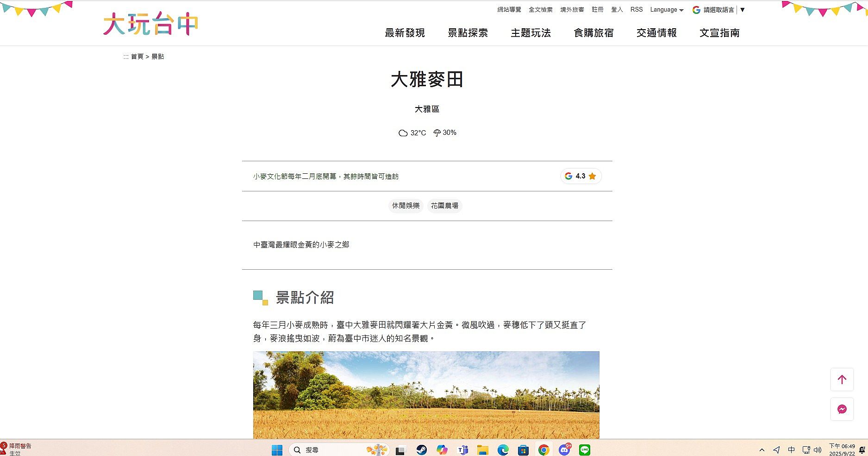Open the Messenger chat icon
Image resolution: width=868 pixels, height=456 pixels.
pyautogui.click(x=842, y=409)
